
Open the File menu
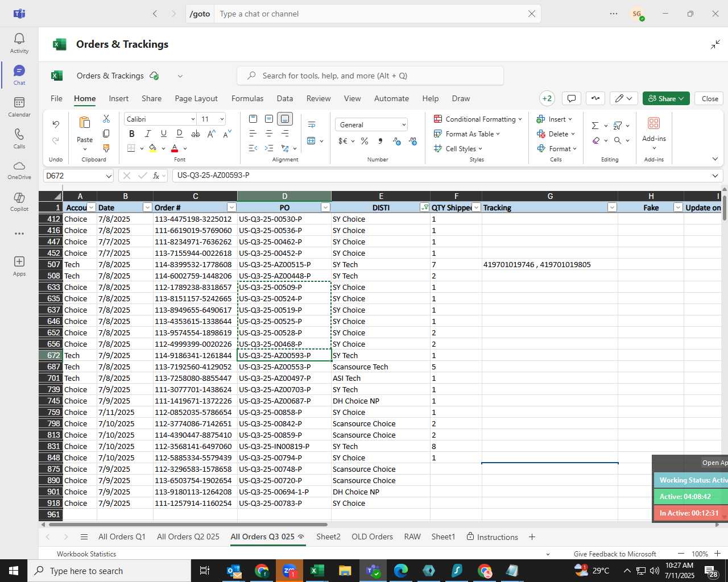(57, 98)
